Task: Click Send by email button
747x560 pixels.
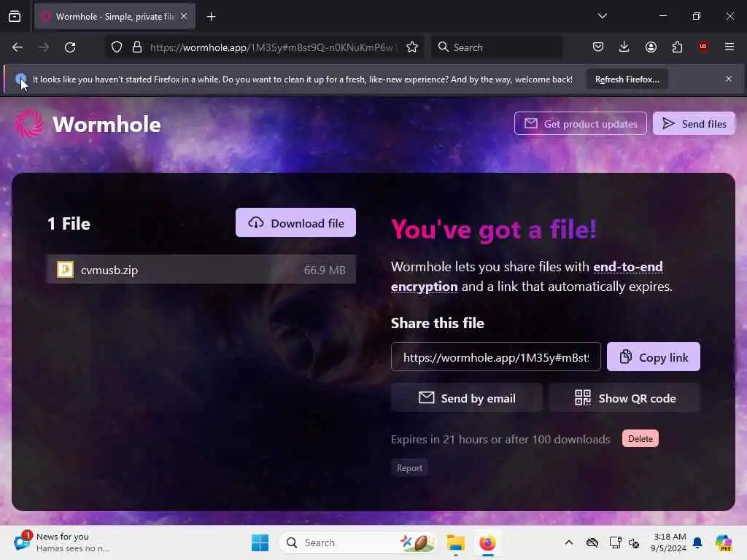Action: click(466, 398)
